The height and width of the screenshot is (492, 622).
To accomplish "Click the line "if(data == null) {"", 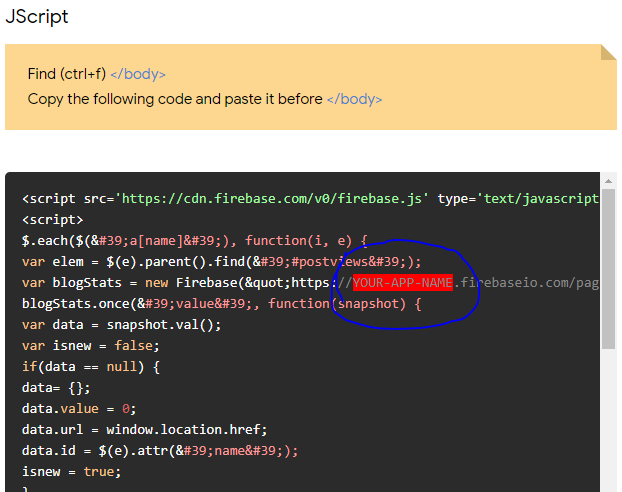I will pyautogui.click(x=91, y=367).
